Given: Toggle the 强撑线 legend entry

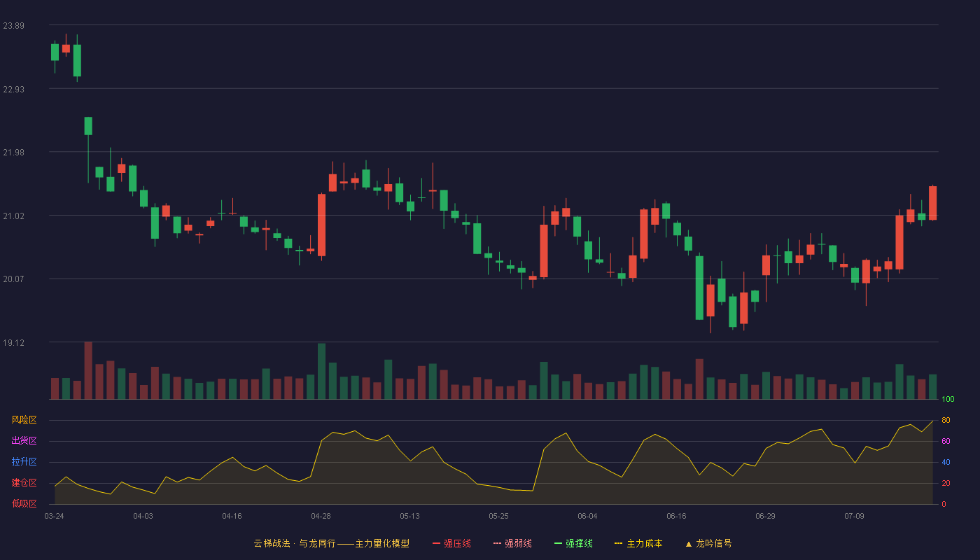Looking at the screenshot, I should coord(573,543).
